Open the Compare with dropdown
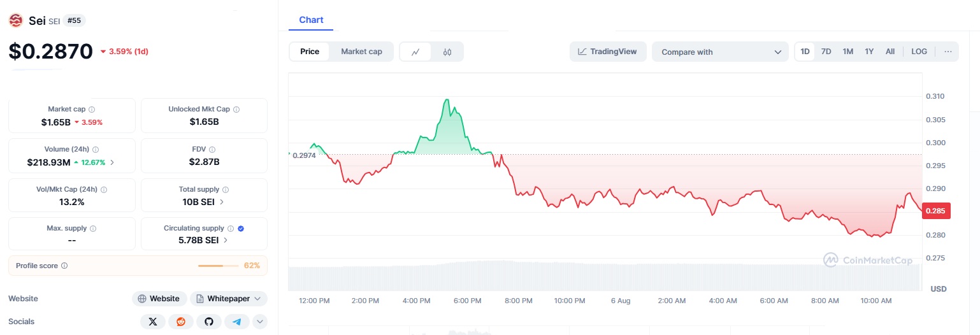The width and height of the screenshot is (980, 335). [721, 52]
